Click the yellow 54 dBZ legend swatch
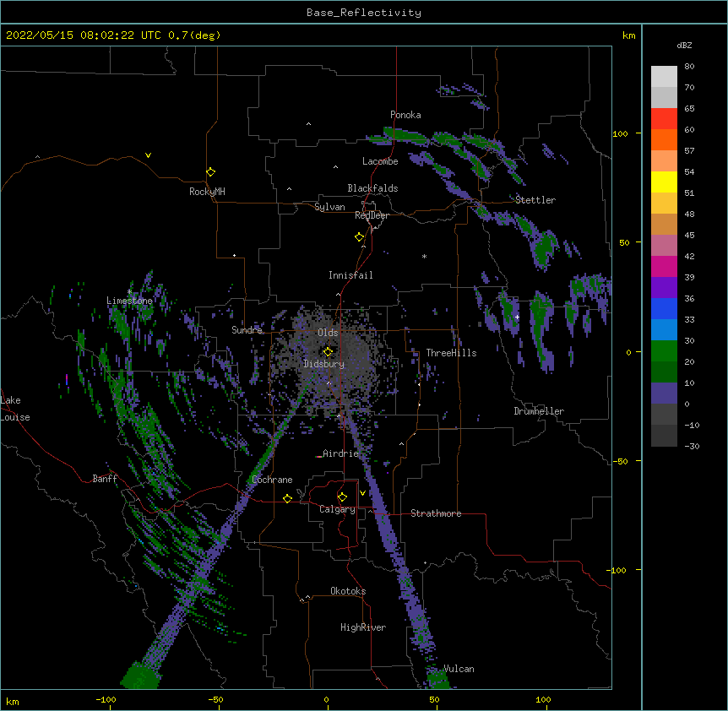 pos(664,182)
